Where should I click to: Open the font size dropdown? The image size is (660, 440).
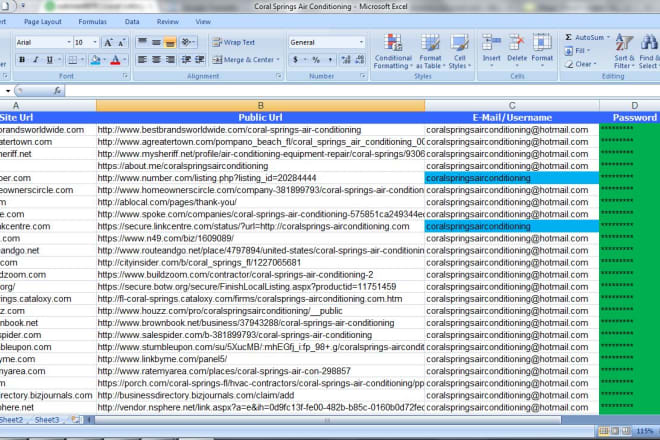pyautogui.click(x=94, y=43)
